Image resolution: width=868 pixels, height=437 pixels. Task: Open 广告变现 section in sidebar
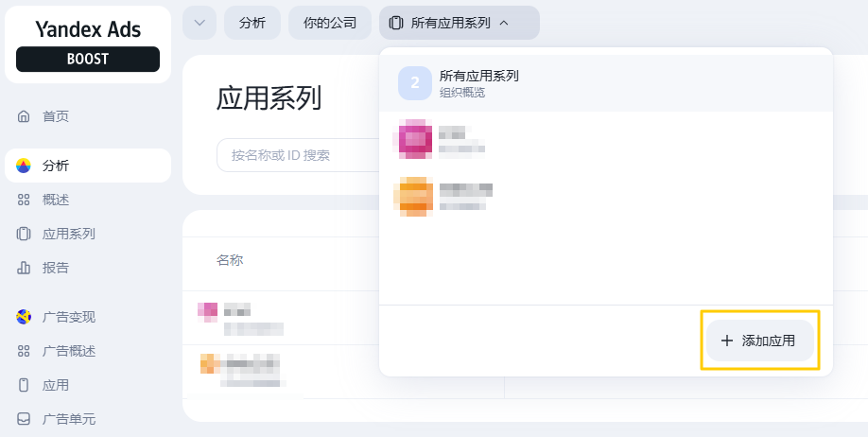pyautogui.click(x=88, y=317)
